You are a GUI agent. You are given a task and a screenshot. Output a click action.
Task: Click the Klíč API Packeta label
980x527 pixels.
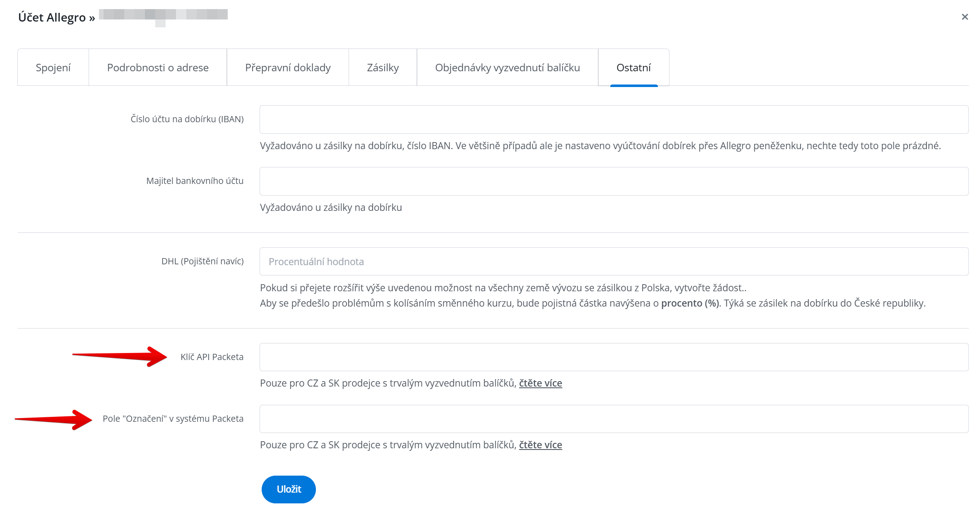(x=212, y=357)
